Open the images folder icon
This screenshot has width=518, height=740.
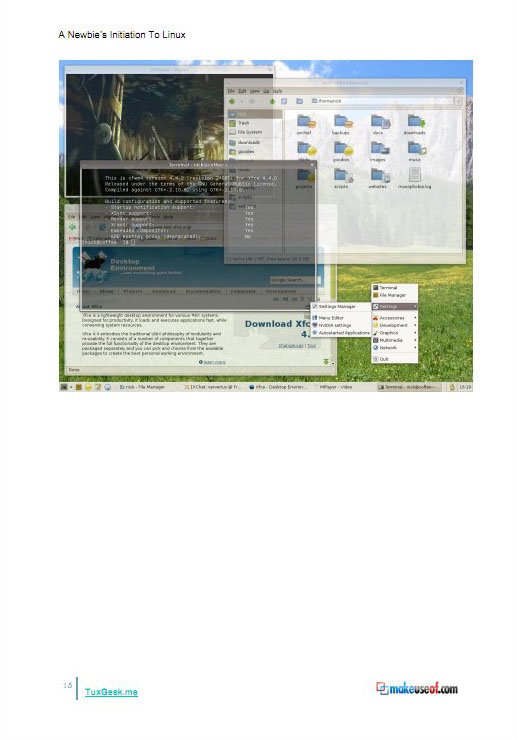(x=379, y=149)
